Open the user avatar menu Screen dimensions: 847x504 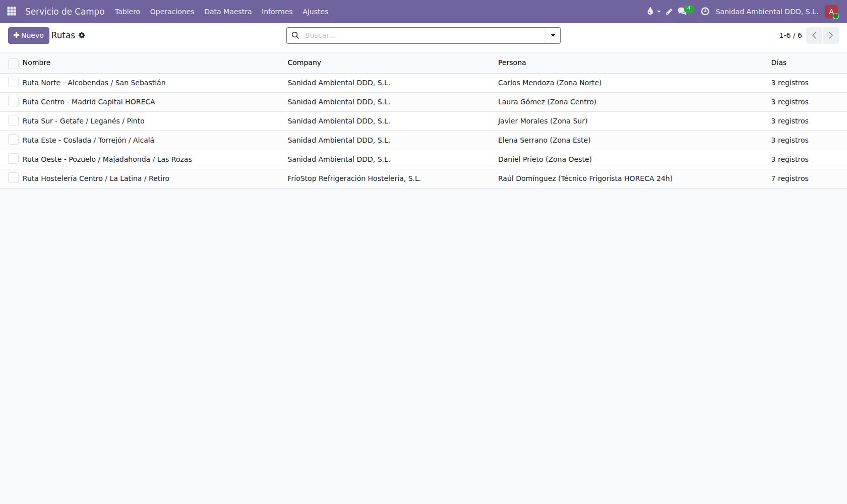(831, 11)
